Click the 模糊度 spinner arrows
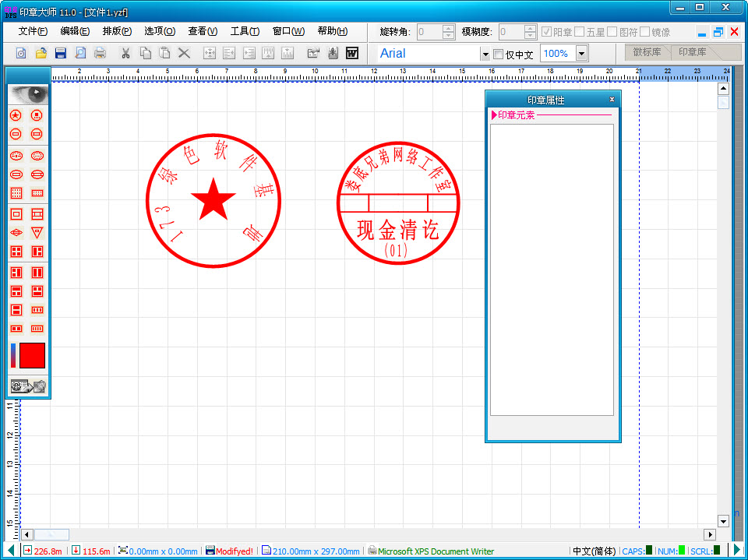Image resolution: width=748 pixels, height=560 pixels. click(x=530, y=32)
